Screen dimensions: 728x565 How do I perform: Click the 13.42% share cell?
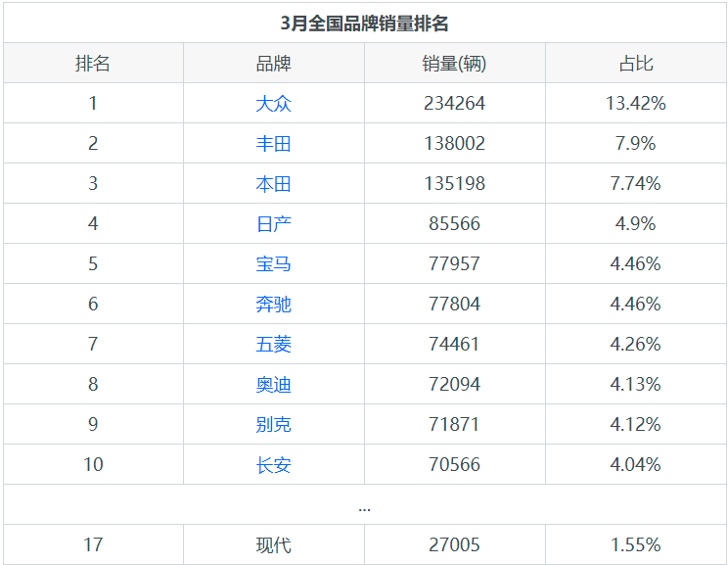pyautogui.click(x=636, y=103)
